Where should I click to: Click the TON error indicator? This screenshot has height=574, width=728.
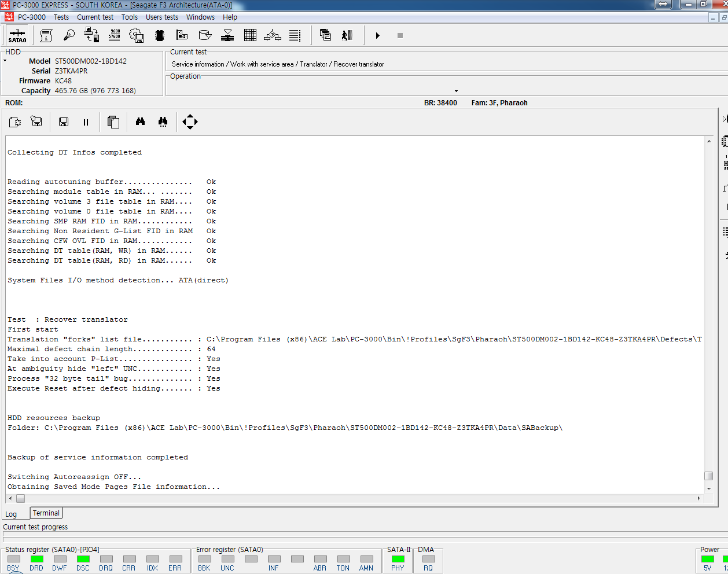point(343,559)
